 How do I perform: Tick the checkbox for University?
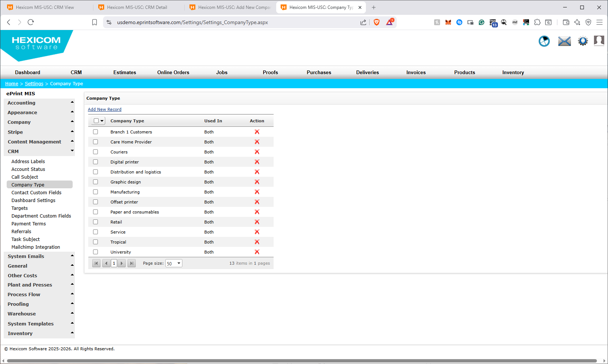96,252
